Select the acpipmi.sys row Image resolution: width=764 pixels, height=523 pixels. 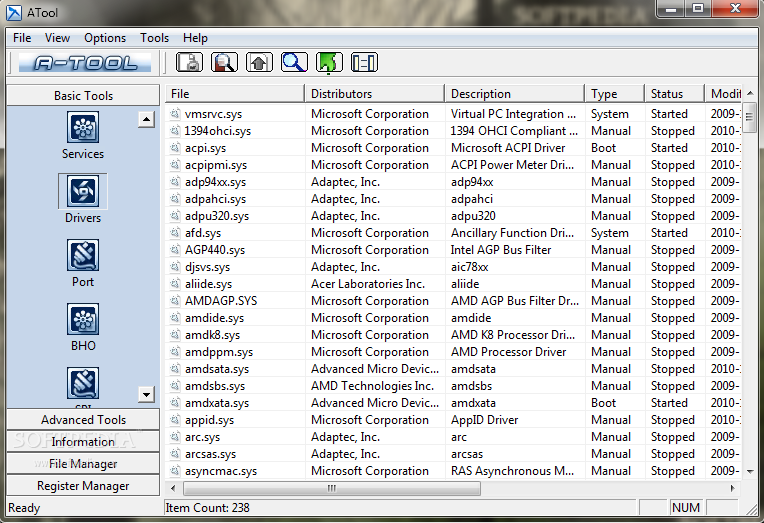(453, 165)
